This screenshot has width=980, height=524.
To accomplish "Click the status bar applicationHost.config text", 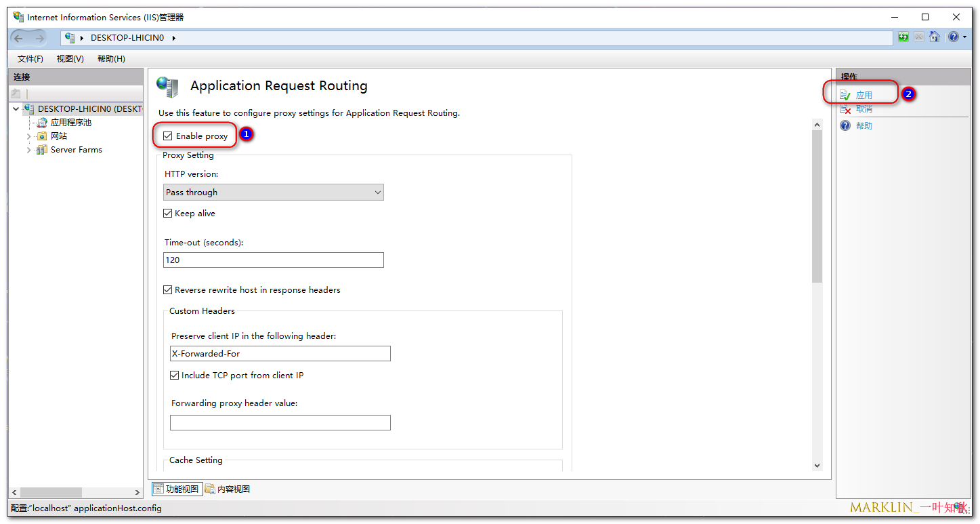I will tap(118, 508).
